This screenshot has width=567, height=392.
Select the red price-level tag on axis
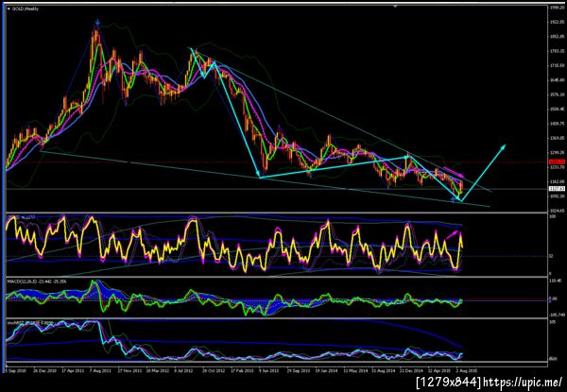(555, 162)
